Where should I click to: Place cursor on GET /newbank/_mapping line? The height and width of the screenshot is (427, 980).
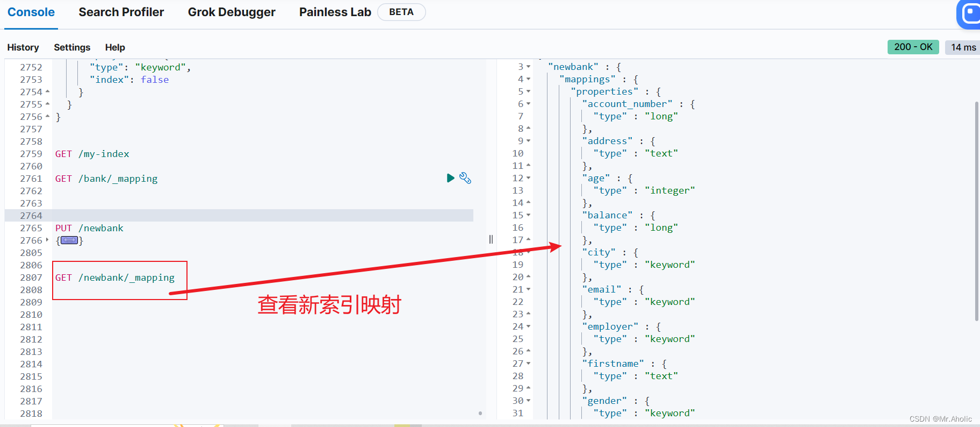[115, 277]
